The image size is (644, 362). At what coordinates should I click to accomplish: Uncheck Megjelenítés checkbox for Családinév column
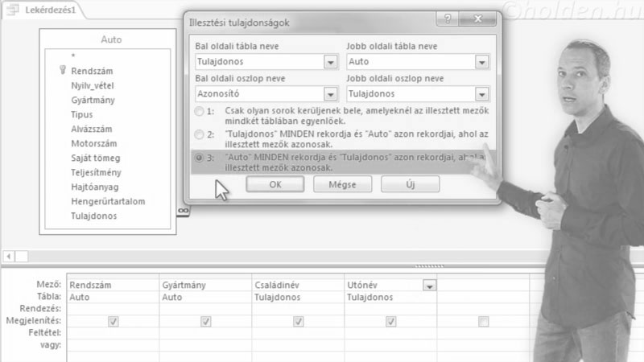pos(298,322)
